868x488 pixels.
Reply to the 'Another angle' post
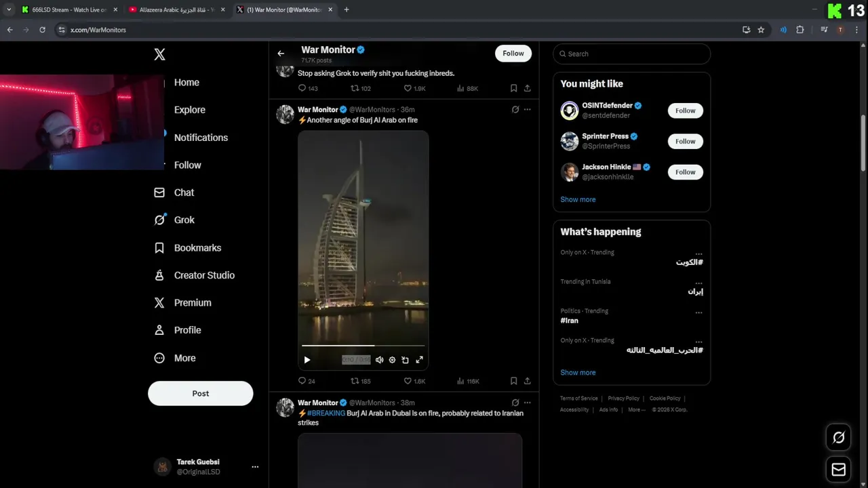307,381
